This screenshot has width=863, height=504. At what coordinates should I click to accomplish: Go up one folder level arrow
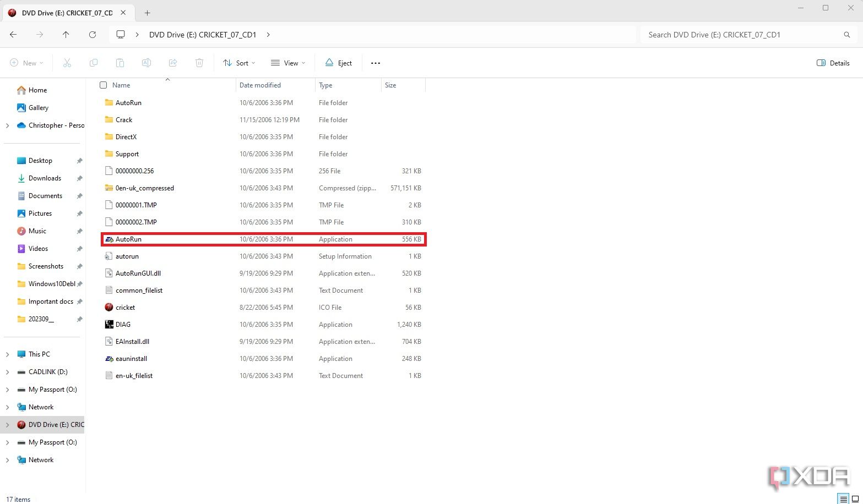66,34
